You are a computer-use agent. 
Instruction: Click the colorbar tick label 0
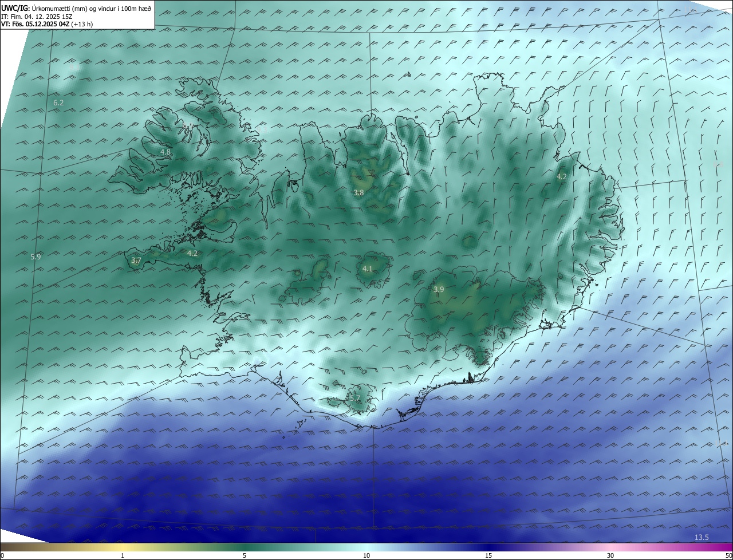tap(2, 555)
